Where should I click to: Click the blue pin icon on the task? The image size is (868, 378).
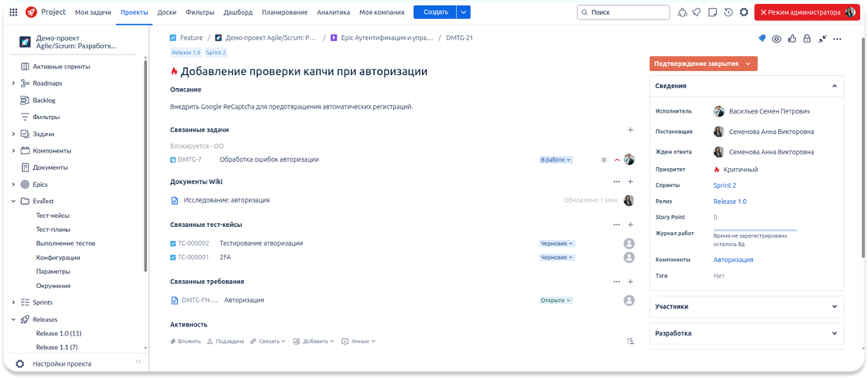coord(762,38)
